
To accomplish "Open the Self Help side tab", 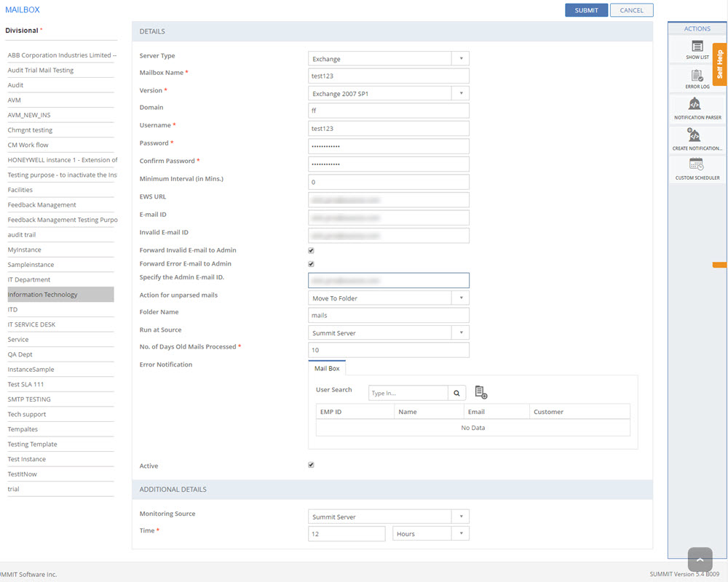I will [719, 64].
